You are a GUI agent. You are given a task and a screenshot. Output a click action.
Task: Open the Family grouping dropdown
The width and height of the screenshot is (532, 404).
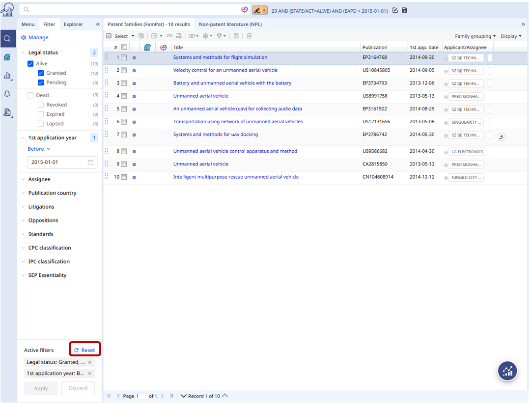coord(475,36)
